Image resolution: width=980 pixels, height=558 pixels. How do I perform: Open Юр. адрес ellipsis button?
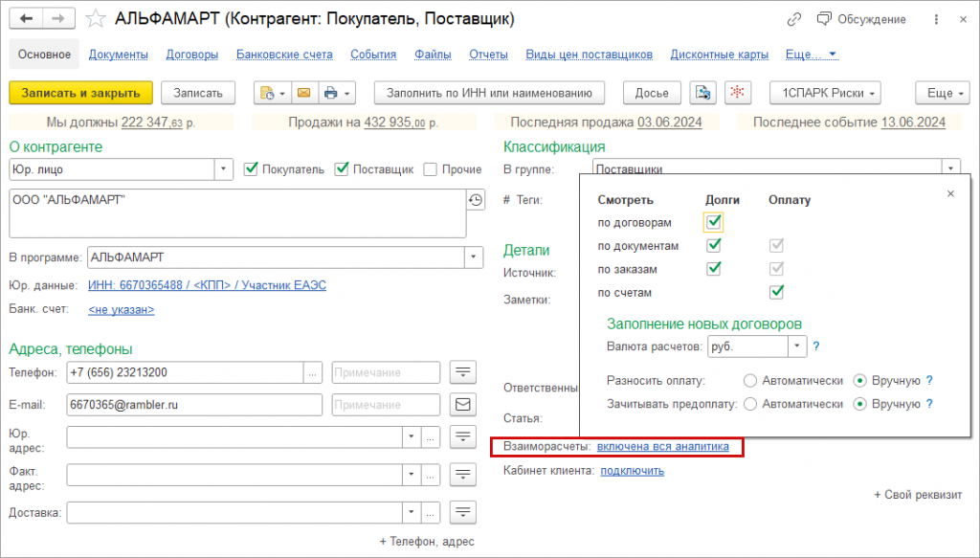tap(430, 437)
